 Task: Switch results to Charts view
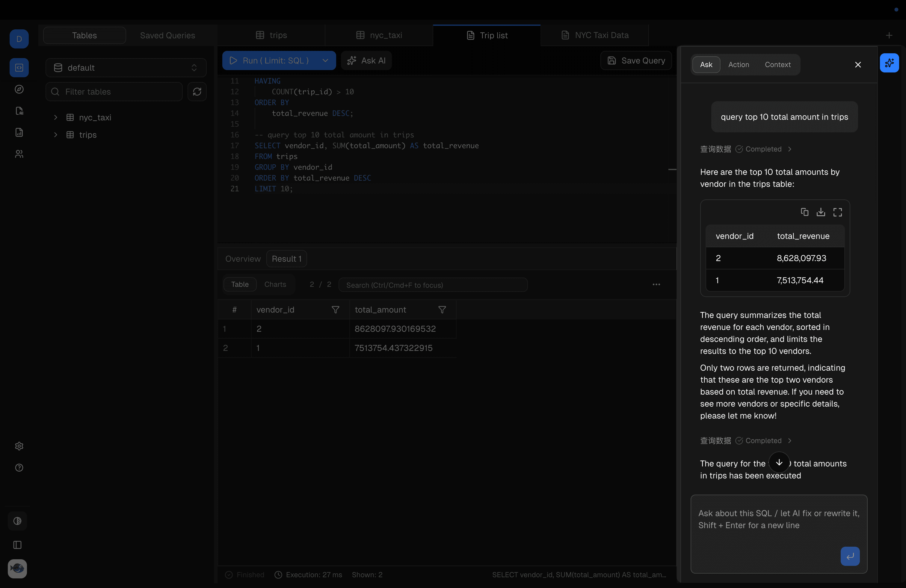tap(275, 284)
